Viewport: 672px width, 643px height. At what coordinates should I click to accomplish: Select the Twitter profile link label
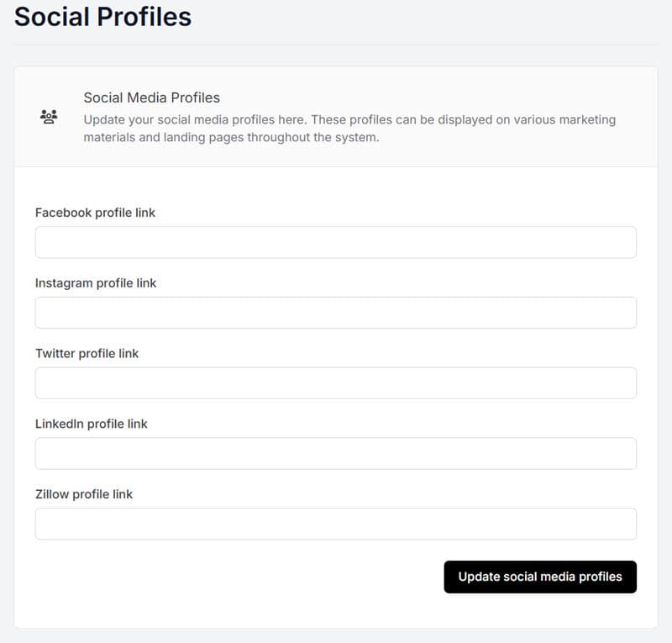pos(87,353)
